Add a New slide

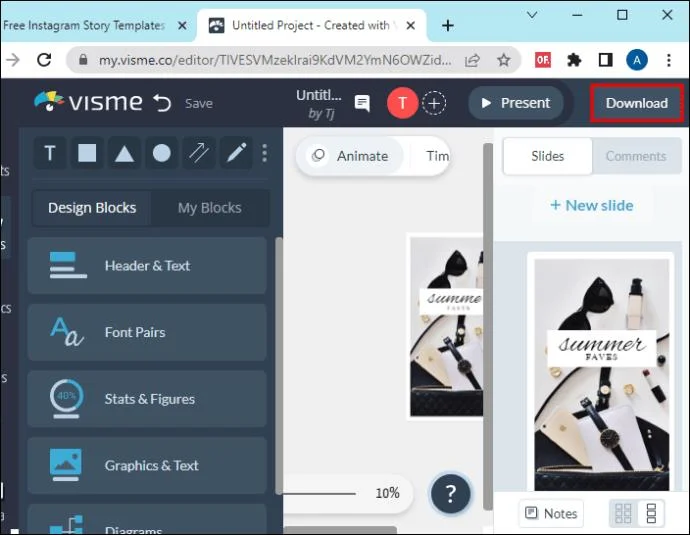coord(591,205)
